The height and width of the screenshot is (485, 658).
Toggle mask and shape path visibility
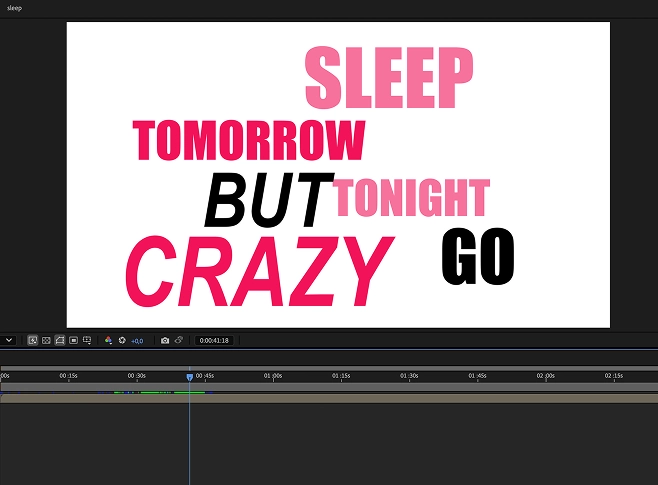click(x=60, y=340)
